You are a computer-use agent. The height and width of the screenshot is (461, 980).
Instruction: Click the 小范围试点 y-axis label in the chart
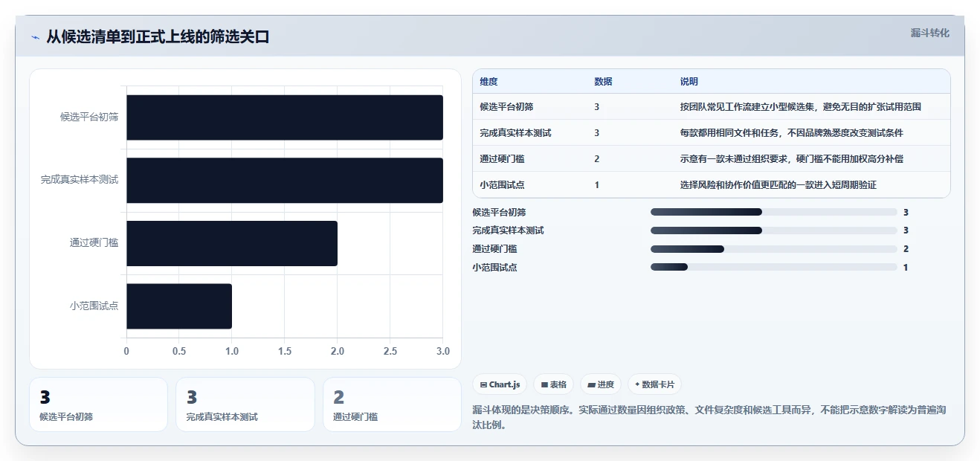point(94,306)
